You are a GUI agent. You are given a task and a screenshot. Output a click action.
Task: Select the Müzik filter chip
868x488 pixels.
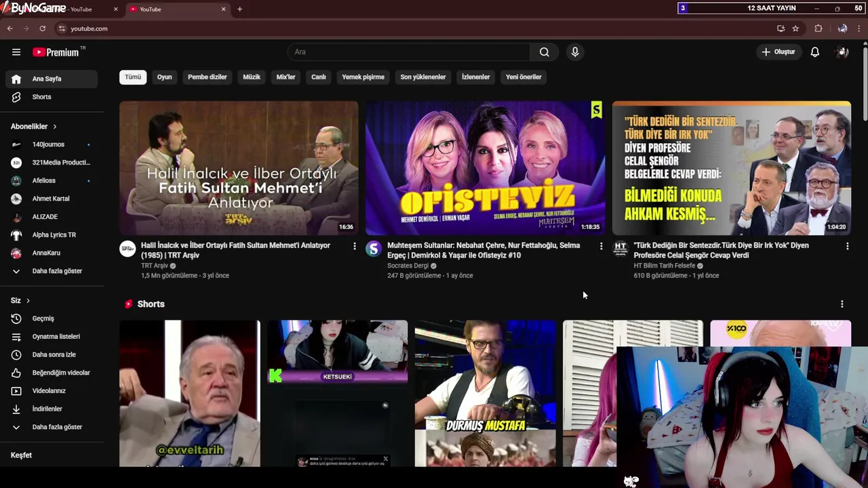point(252,77)
